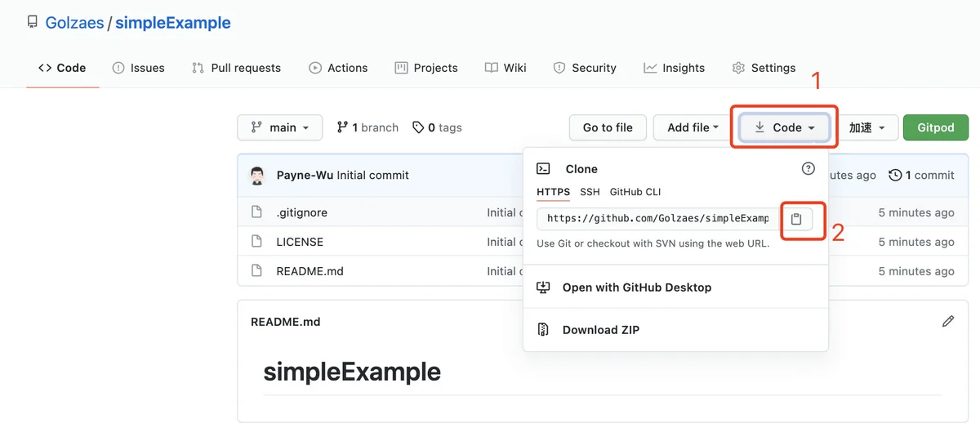The image size is (980, 428).
Task: Switch to the Issues tab
Action: (x=138, y=68)
